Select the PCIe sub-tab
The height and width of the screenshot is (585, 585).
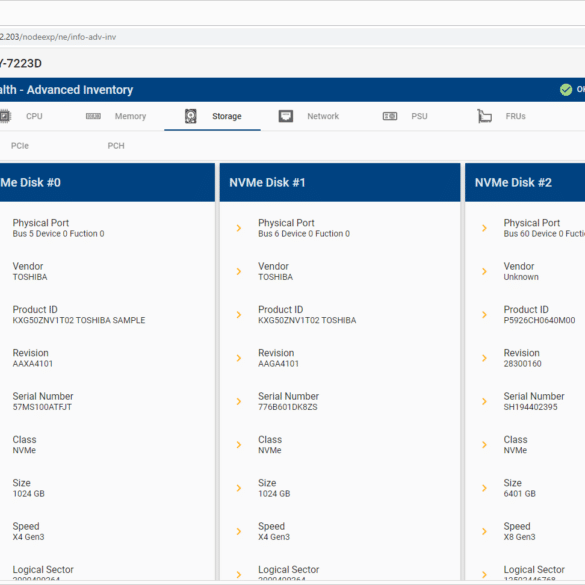coord(20,146)
